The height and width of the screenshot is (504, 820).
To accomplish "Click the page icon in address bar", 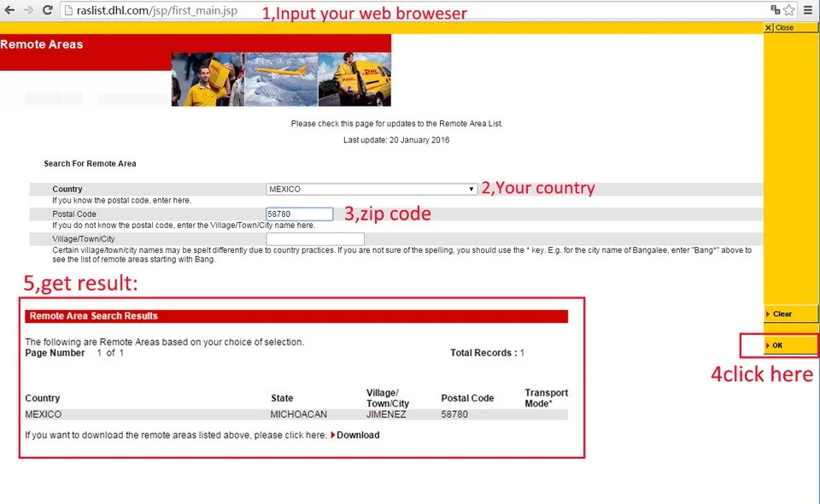I will click(x=68, y=10).
